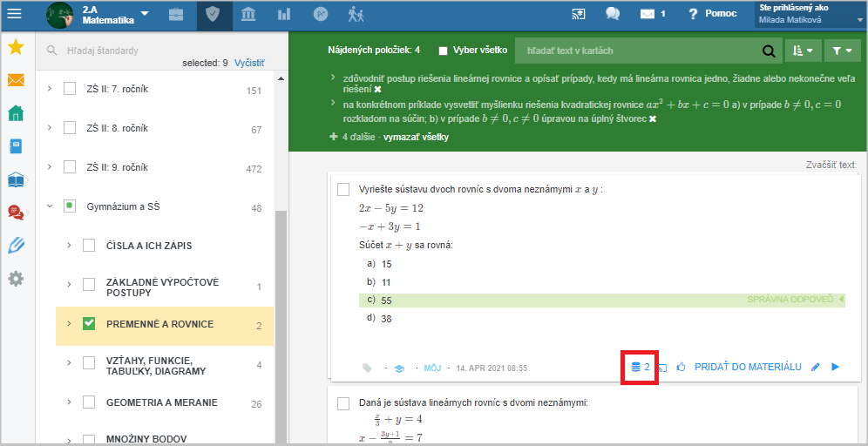Expand the ČÍSLA A ICH ZÁPIS node
The image size is (868, 446).
(69, 245)
